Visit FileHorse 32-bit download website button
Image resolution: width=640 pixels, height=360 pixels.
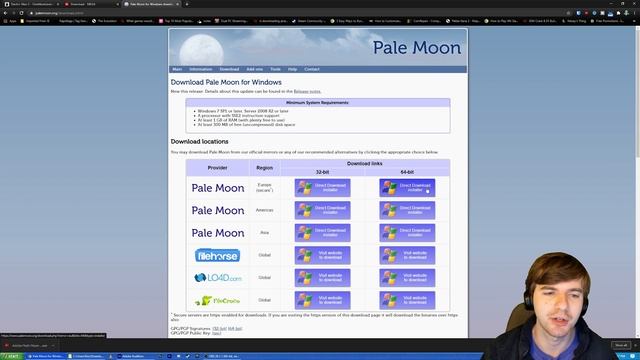coord(322,255)
